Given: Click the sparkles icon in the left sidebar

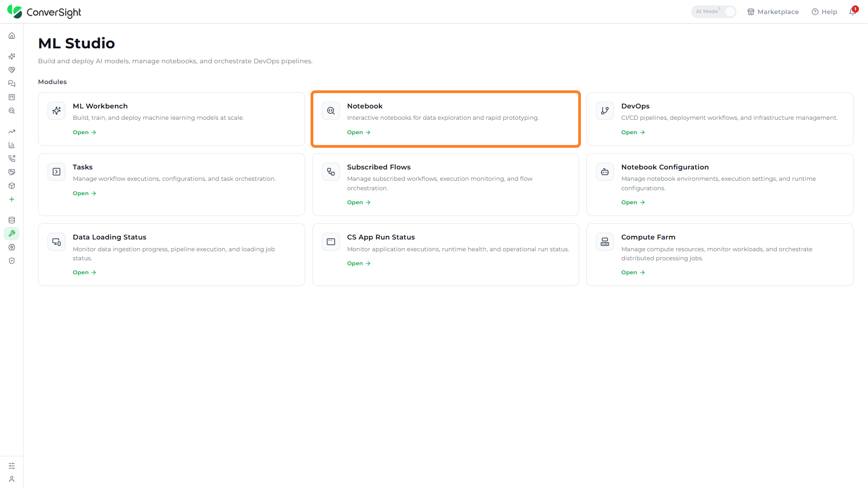Looking at the screenshot, I should [12, 56].
